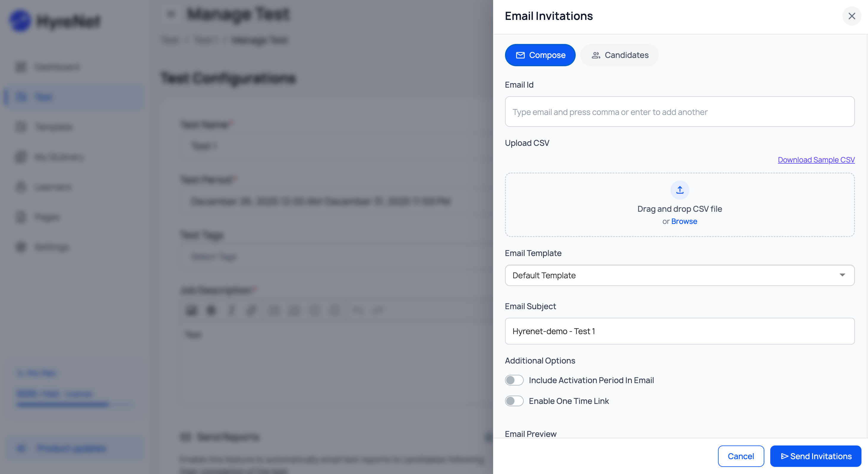Switch to the Candidates tab
Screen dimensions: 868x474
click(619, 55)
